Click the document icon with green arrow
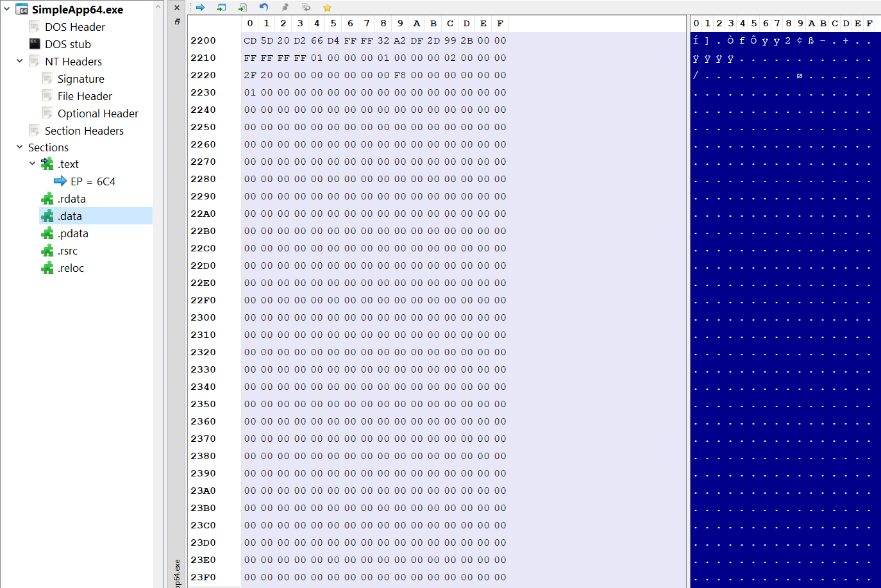The height and width of the screenshot is (588, 881). pyautogui.click(x=242, y=8)
